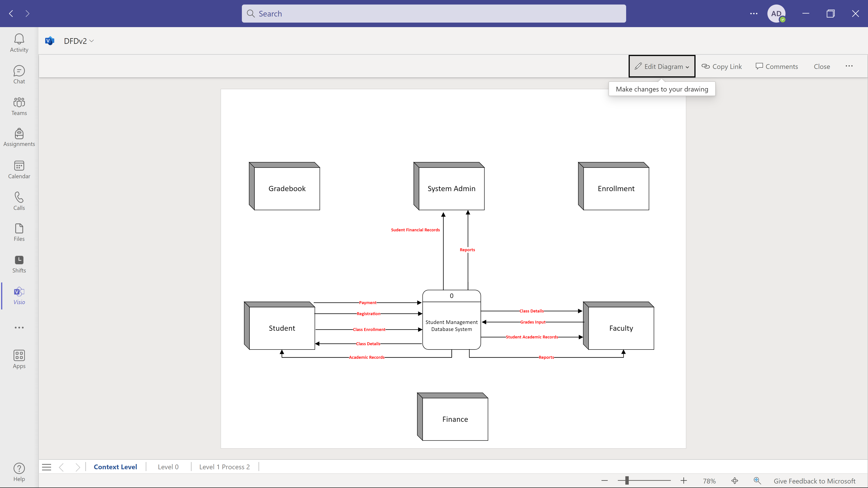Open the Comments pane
The width and height of the screenshot is (868, 488).
tap(777, 66)
